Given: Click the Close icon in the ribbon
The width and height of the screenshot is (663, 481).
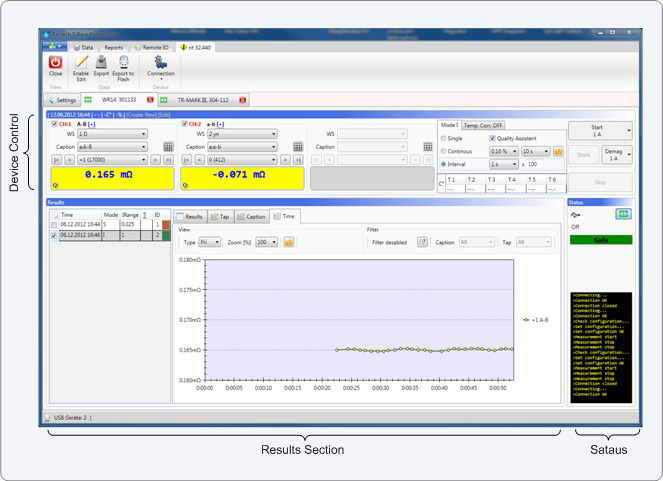Looking at the screenshot, I should 55,63.
